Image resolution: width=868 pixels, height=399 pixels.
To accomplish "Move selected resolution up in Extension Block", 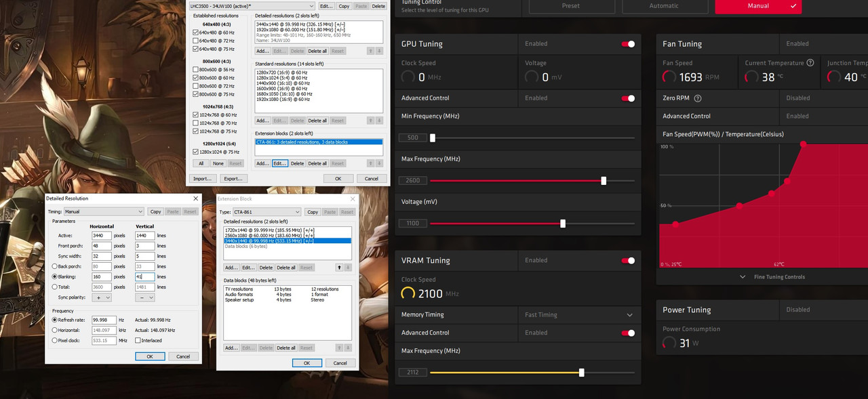I will point(339,268).
